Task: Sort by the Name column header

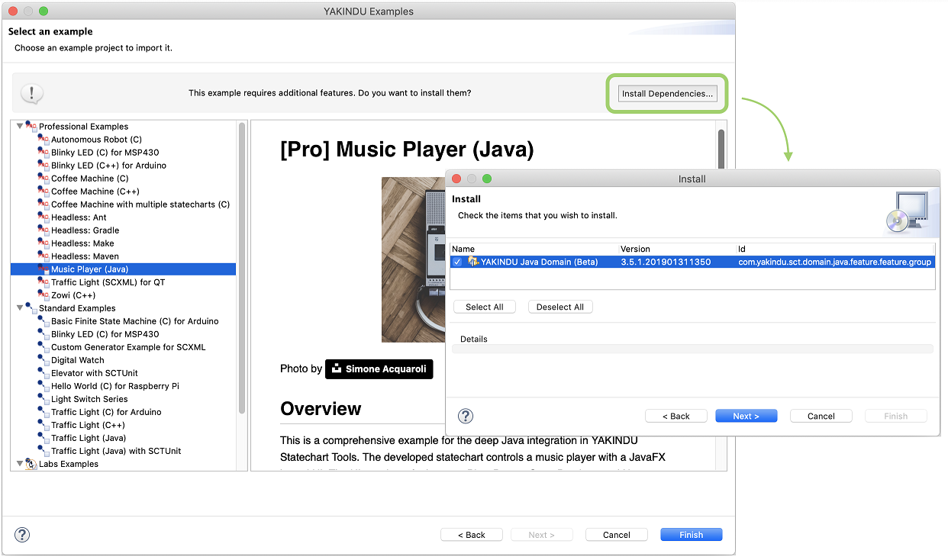Action: (534, 249)
